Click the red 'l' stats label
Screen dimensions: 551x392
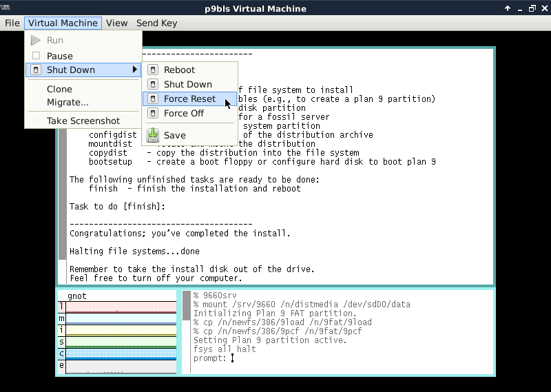click(x=61, y=306)
